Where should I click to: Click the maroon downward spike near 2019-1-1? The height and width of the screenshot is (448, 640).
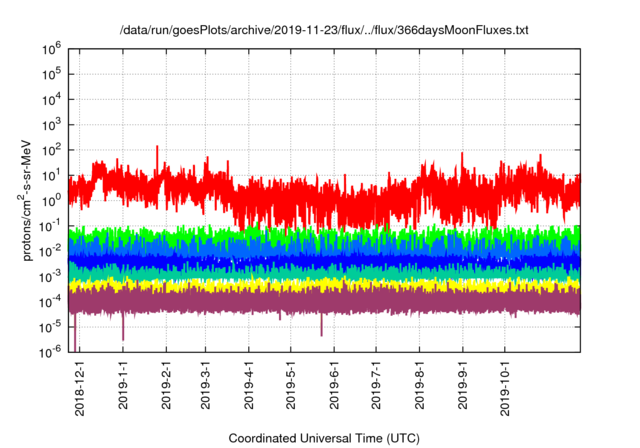point(123,328)
